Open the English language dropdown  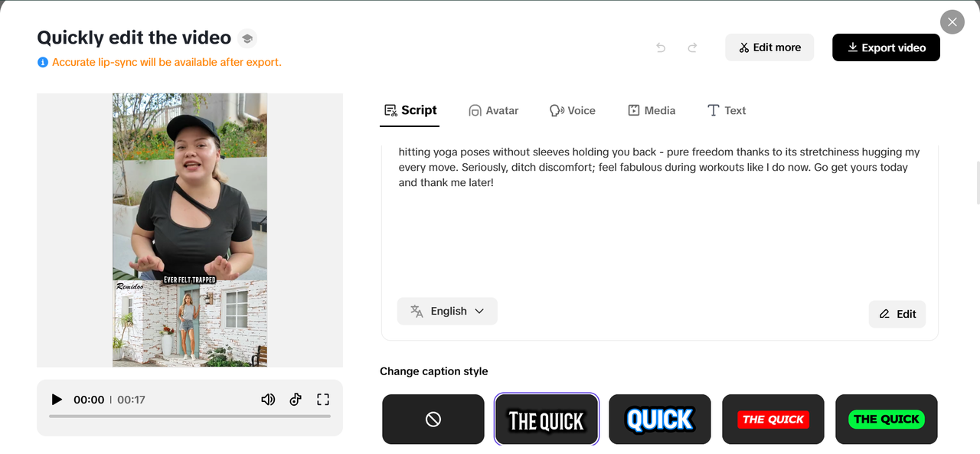447,311
